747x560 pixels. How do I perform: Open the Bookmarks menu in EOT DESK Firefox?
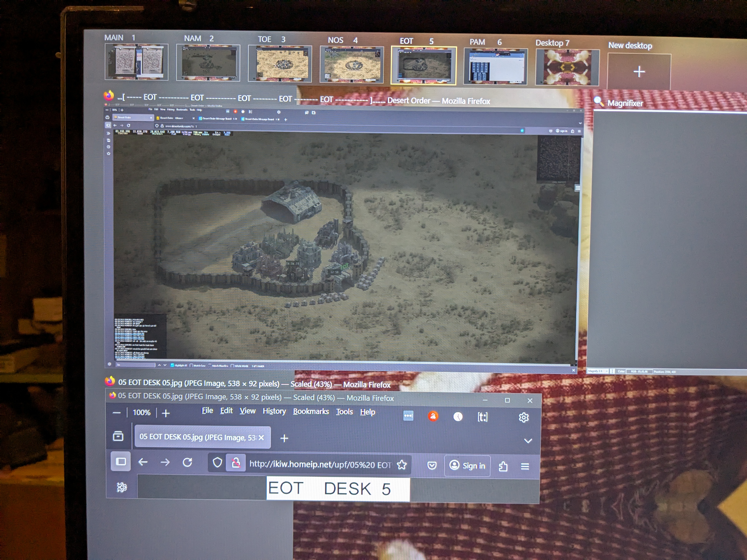click(x=311, y=411)
